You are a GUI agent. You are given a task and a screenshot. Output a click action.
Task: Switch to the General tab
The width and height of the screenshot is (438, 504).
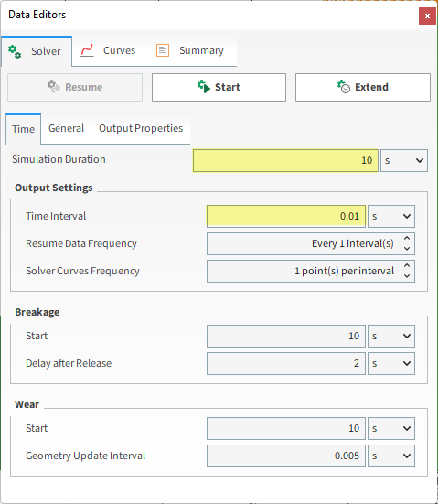tap(66, 128)
